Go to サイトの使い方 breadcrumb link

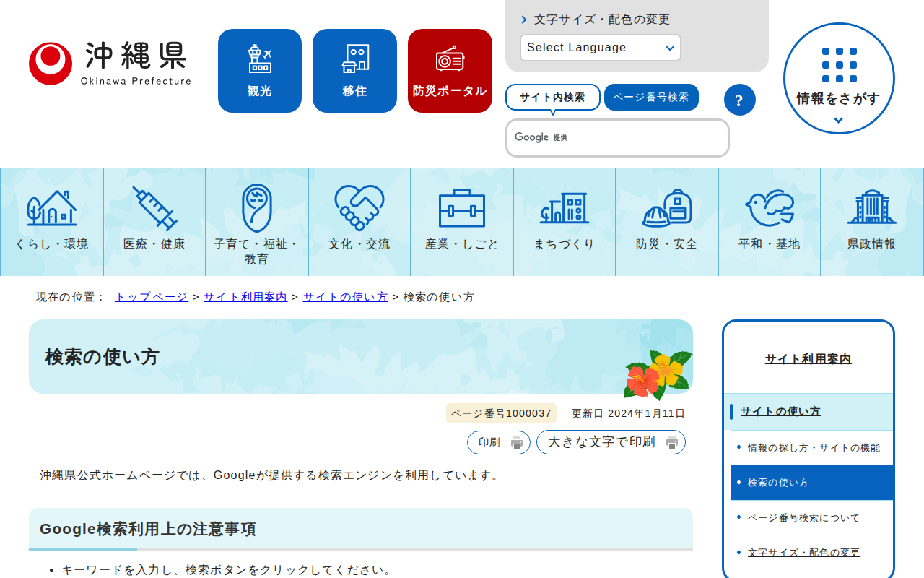346,297
